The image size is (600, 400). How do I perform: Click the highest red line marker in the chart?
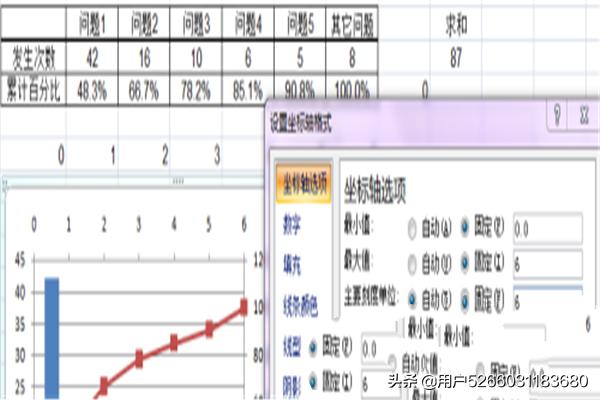[243, 308]
